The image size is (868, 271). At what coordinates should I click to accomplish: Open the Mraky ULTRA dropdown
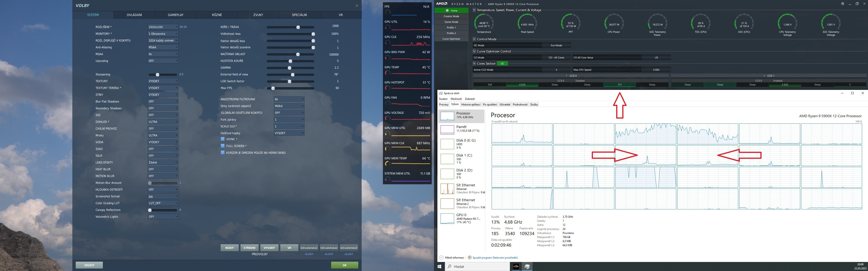pos(163,135)
